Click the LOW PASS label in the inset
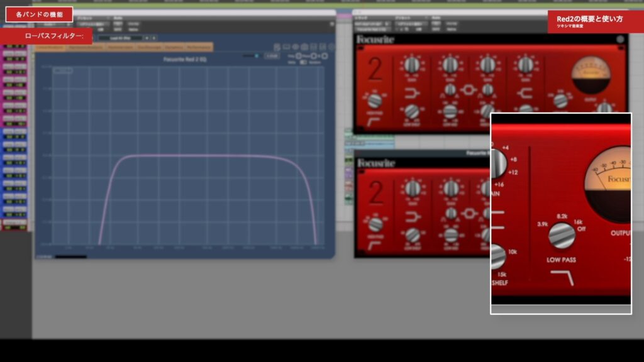 561,260
